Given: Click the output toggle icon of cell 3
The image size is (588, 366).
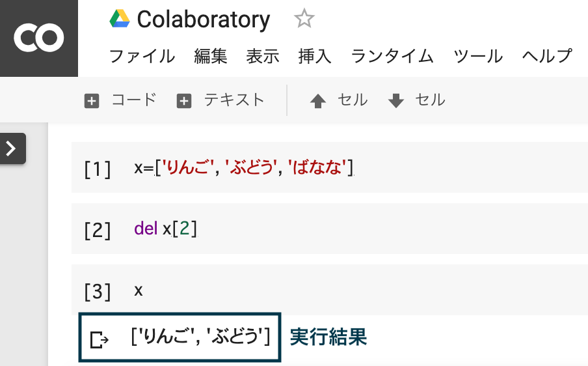Looking at the screenshot, I should pos(100,339).
